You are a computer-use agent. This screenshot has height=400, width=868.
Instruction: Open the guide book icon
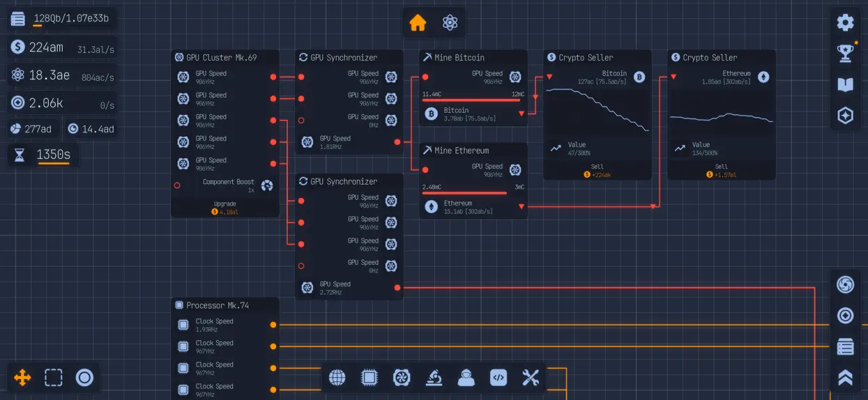845,85
